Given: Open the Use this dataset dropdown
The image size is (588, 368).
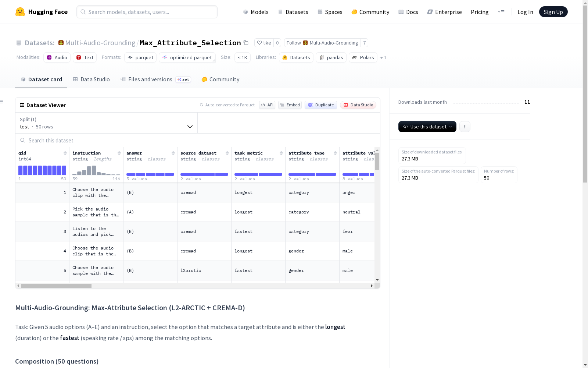Looking at the screenshot, I should pos(427,127).
